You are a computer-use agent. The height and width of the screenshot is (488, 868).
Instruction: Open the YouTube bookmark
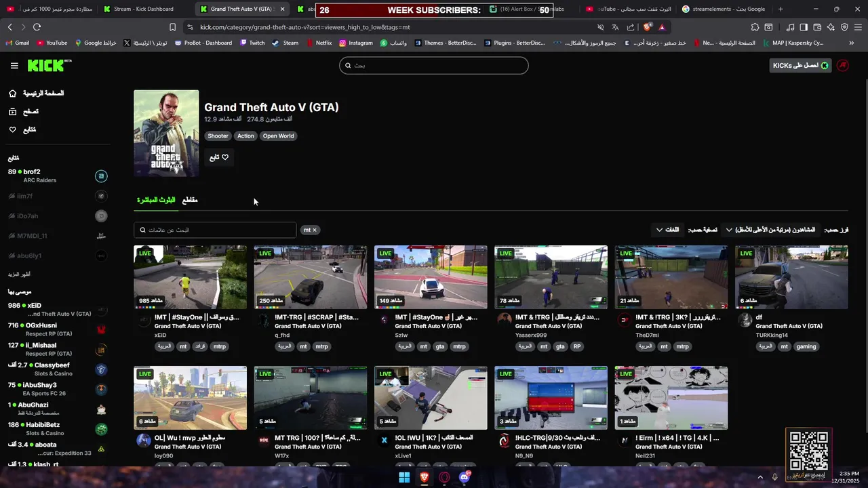coord(52,43)
